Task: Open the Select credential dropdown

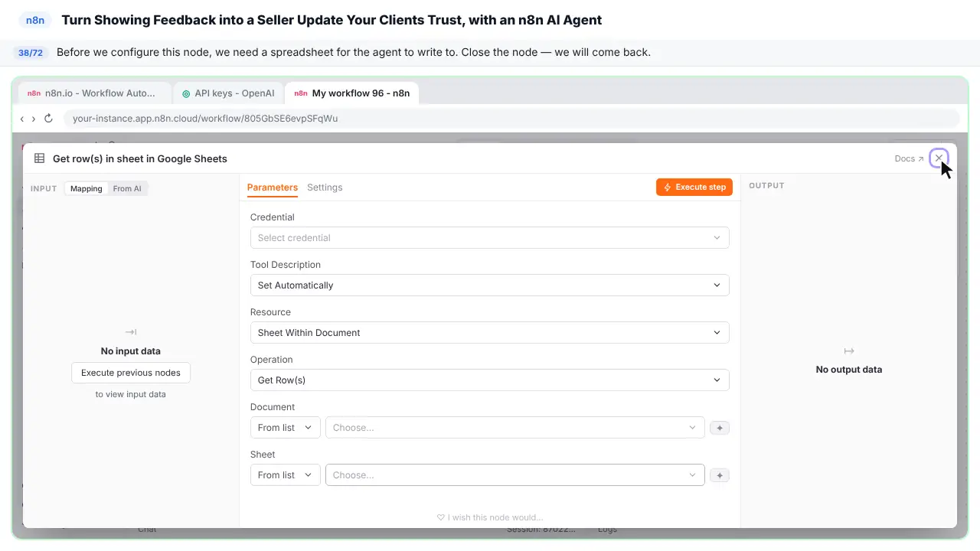Action: click(x=490, y=238)
